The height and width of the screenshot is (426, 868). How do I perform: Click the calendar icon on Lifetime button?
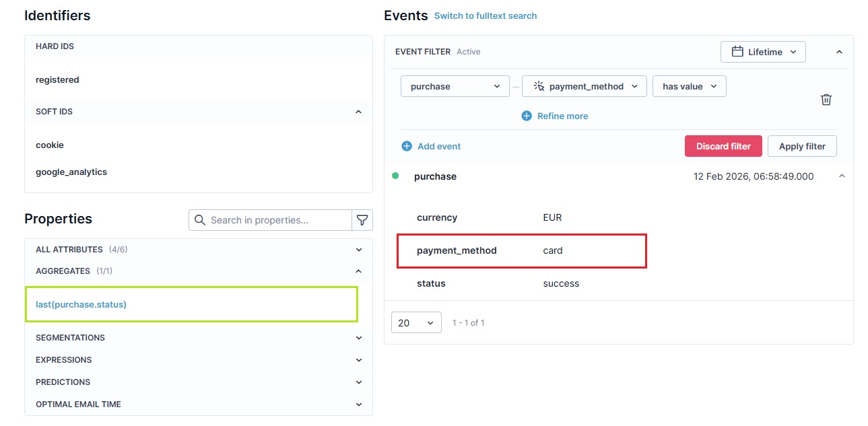[737, 52]
